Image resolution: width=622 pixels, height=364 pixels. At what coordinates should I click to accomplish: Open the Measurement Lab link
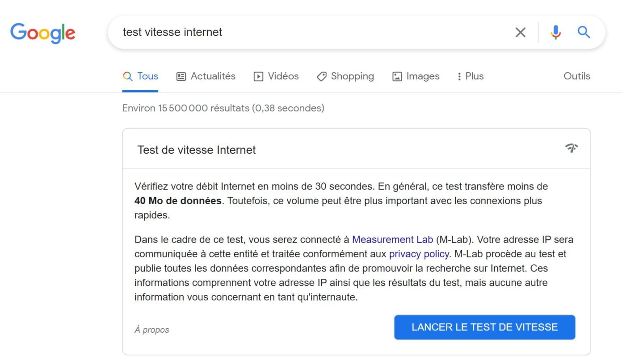click(x=392, y=239)
